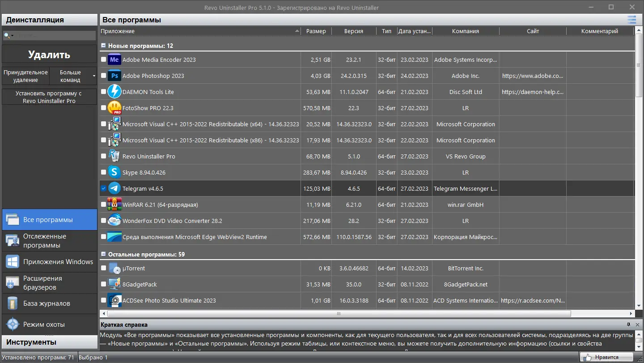Click the µTorrent app icon
Viewport: 644px width, 363px height.
(114, 268)
